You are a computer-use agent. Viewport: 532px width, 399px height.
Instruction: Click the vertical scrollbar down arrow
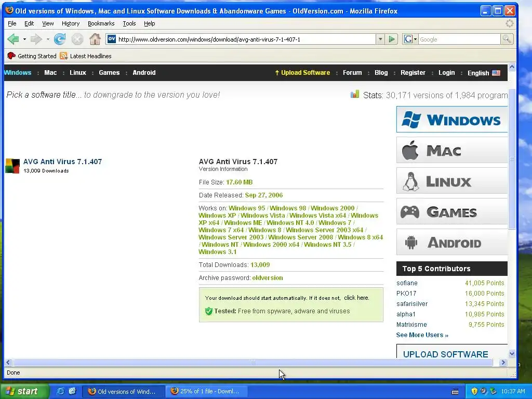[x=512, y=354]
